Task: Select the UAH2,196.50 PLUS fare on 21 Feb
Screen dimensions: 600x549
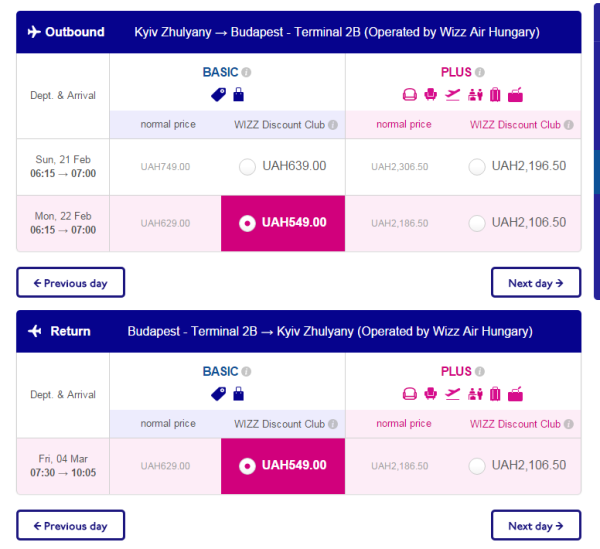Action: click(477, 167)
